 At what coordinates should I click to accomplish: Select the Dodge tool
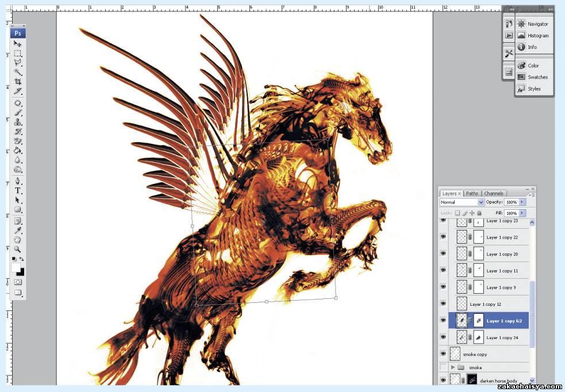click(17, 169)
